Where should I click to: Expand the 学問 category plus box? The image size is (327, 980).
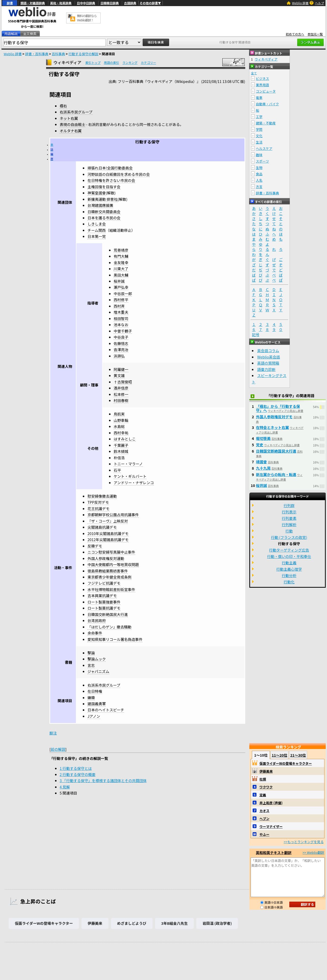(253, 129)
